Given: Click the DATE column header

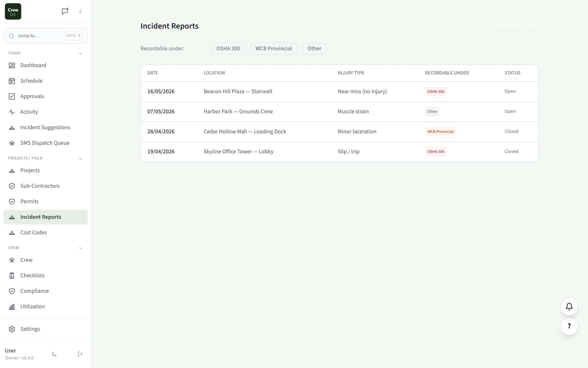Looking at the screenshot, I should point(153,73).
